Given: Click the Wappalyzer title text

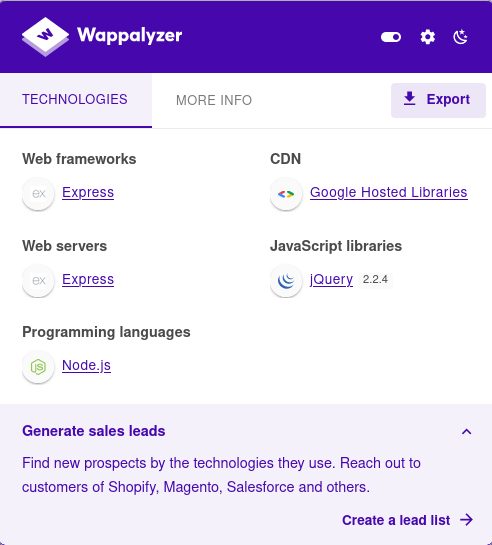Looking at the screenshot, I should 130,36.
